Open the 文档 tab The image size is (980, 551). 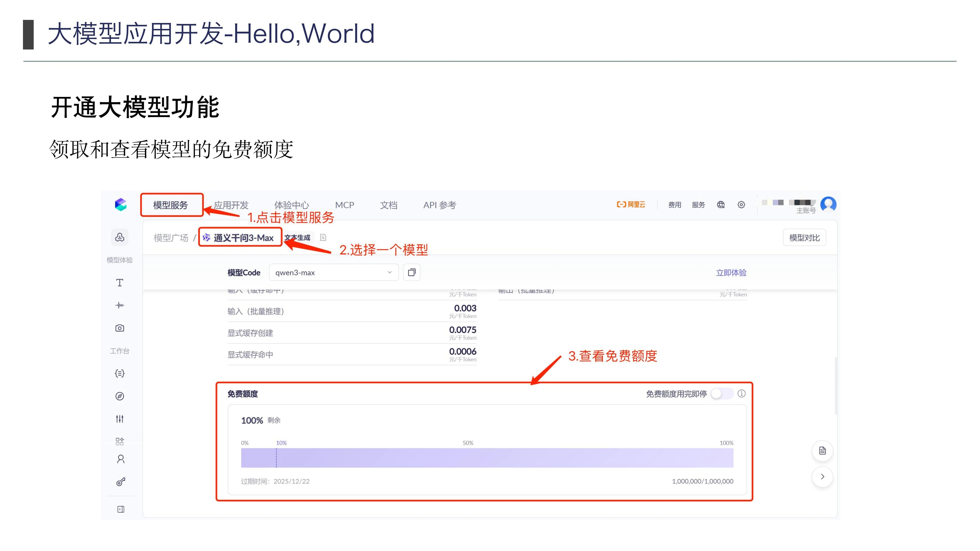[x=389, y=205]
